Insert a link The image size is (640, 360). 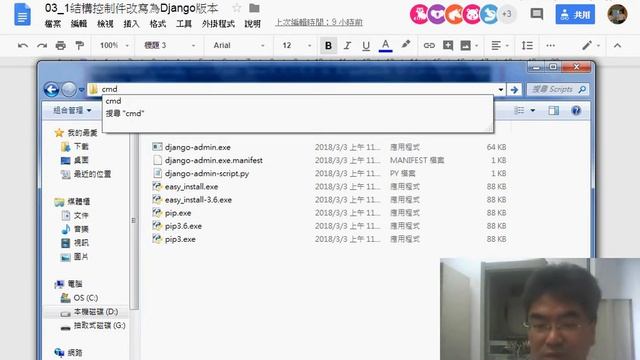coord(429,45)
